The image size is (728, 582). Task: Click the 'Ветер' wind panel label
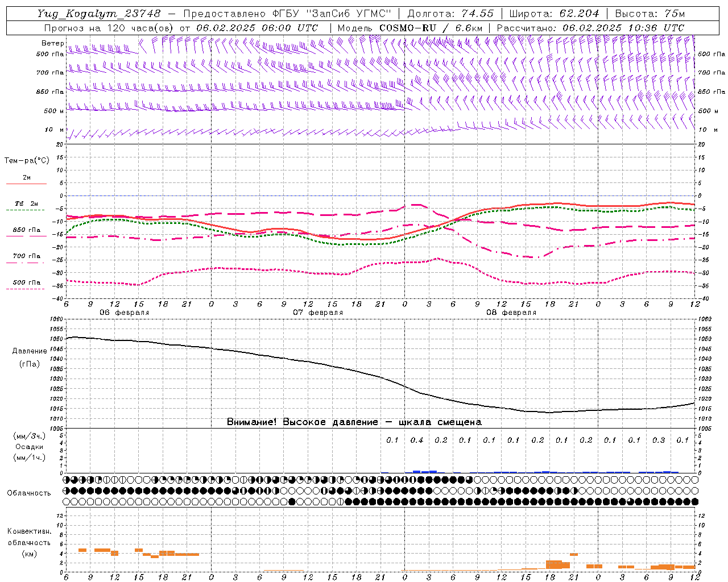(53, 43)
